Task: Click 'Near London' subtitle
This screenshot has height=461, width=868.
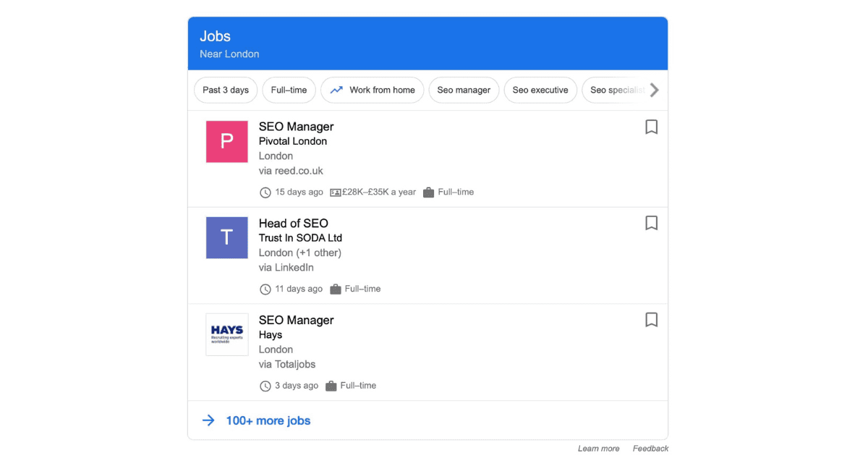Action: coord(229,54)
